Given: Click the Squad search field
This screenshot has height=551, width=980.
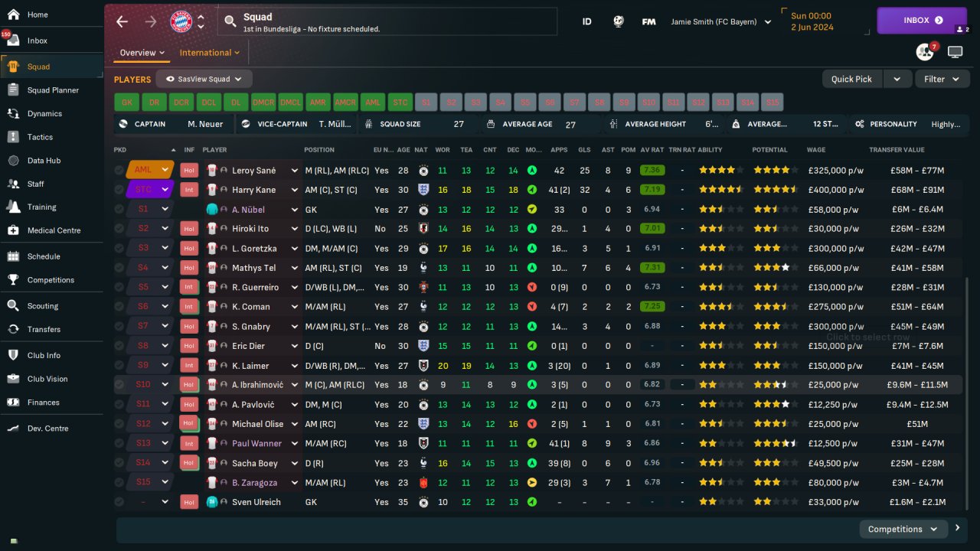Looking at the screenshot, I should click(387, 21).
